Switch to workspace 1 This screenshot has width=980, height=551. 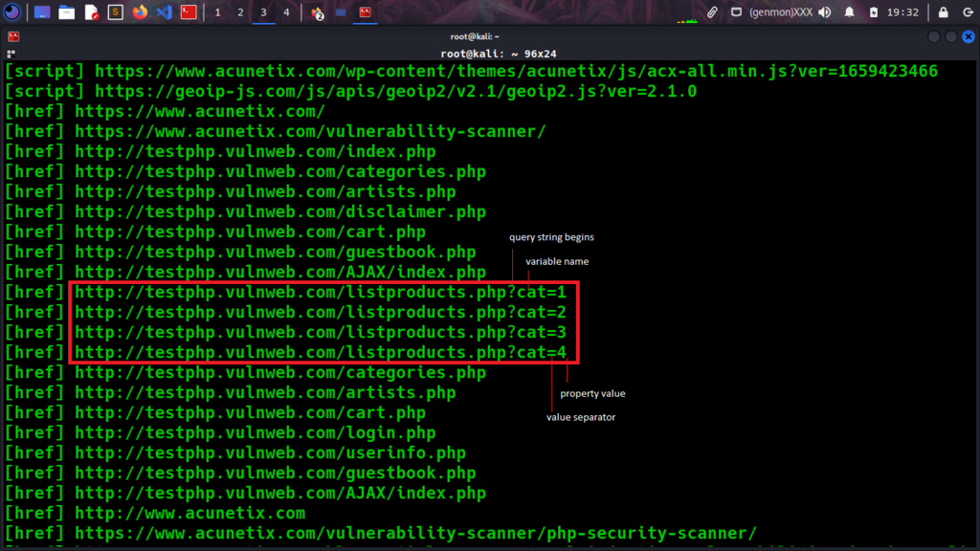tap(217, 12)
